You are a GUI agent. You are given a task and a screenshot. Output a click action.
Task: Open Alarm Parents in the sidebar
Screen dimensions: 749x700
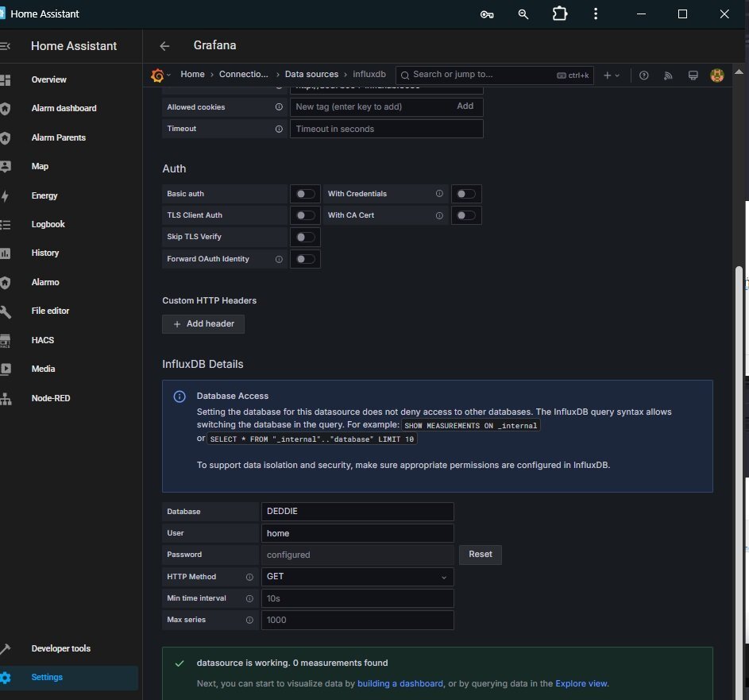click(58, 137)
